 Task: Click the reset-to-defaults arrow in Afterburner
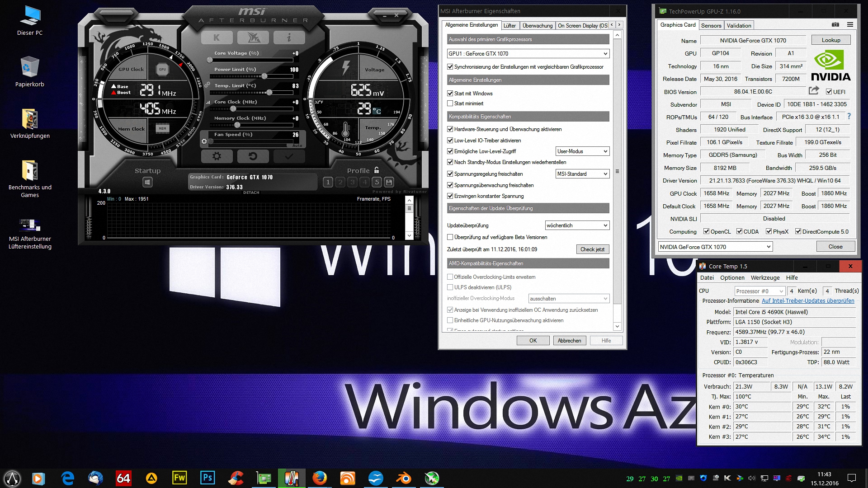click(x=253, y=156)
